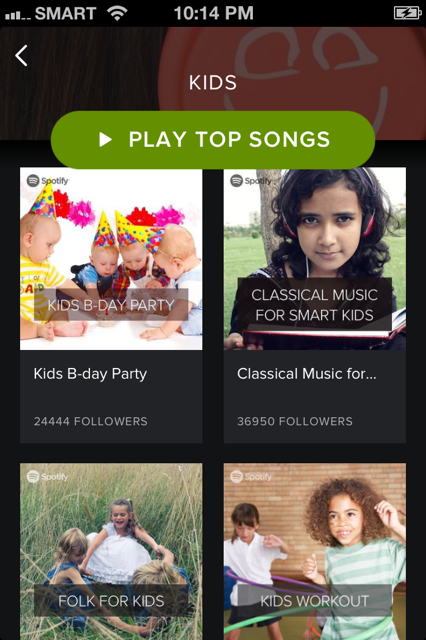Click Spotify logo on Classical Music cover
Viewport: 426px width, 640px height.
point(251,180)
